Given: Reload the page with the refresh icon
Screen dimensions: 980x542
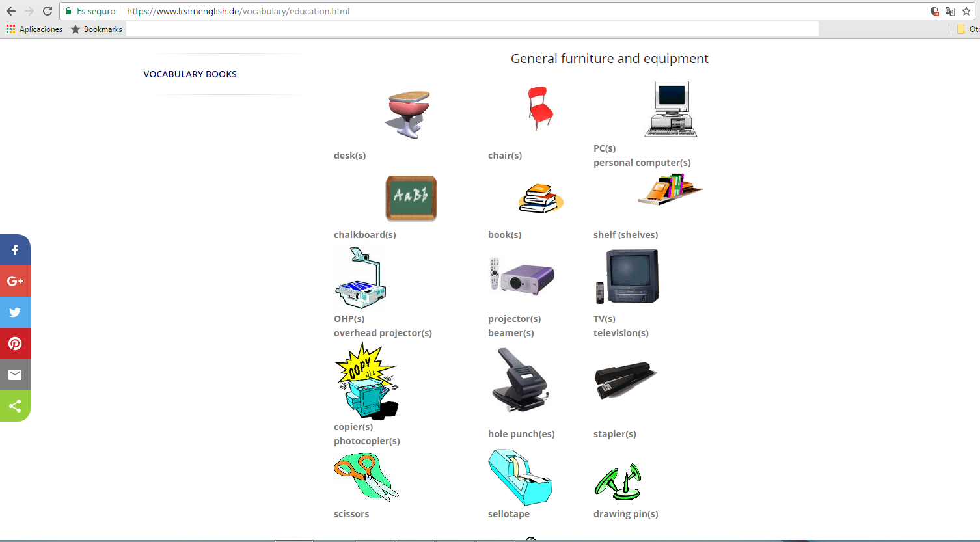Looking at the screenshot, I should [48, 11].
